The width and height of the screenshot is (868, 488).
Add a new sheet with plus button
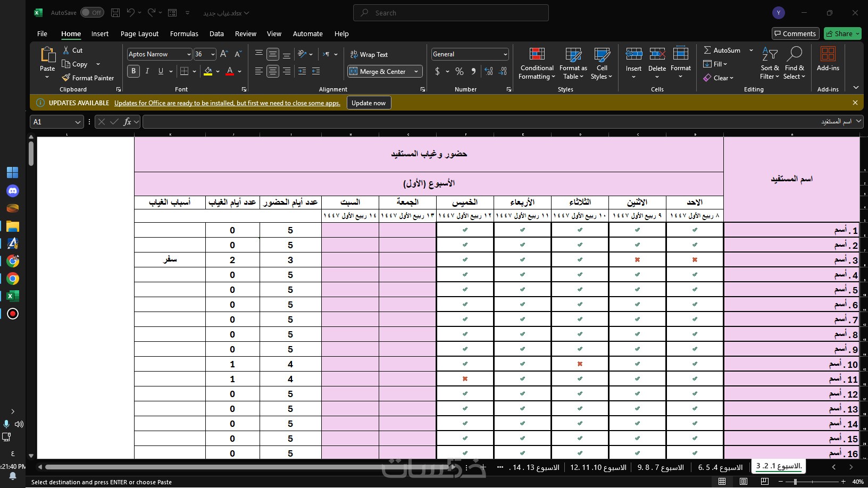(483, 467)
